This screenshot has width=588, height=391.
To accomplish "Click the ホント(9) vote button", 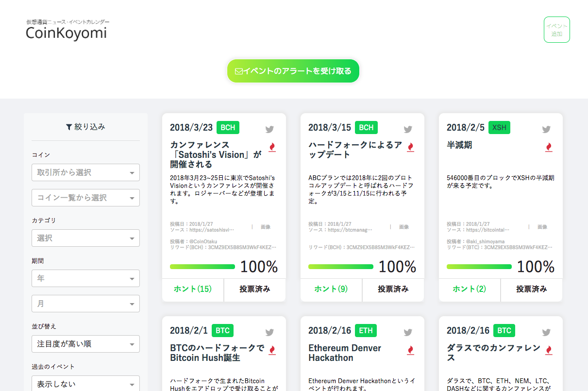I will (331, 289).
